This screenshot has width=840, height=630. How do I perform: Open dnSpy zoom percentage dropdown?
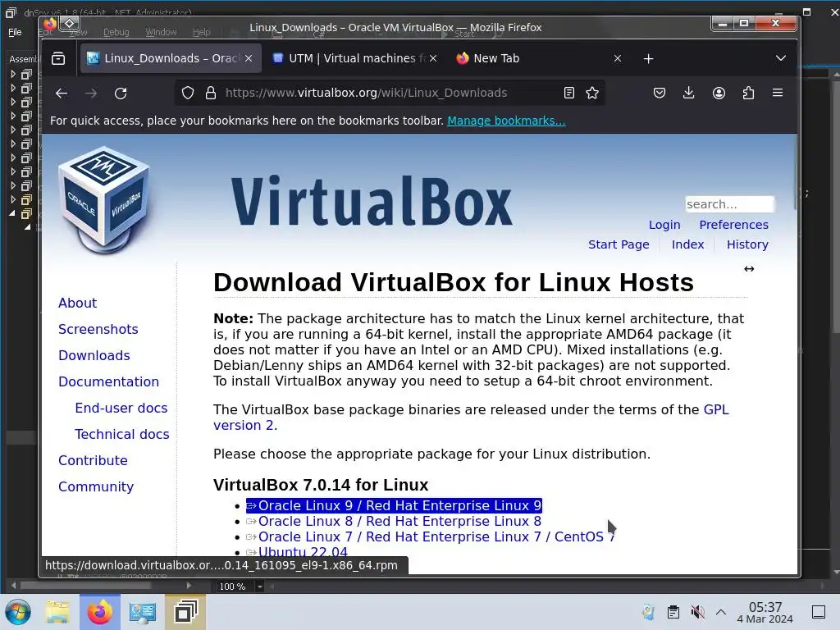[x=260, y=587]
